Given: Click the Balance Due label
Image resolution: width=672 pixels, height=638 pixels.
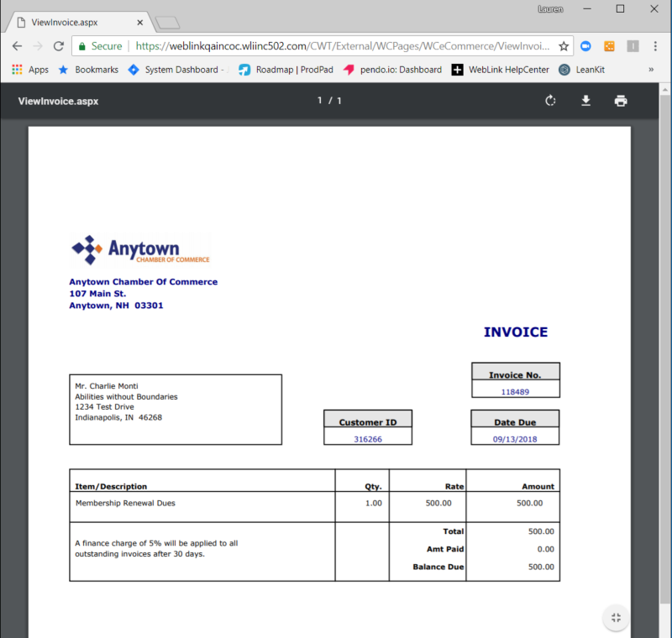Looking at the screenshot, I should 438,567.
